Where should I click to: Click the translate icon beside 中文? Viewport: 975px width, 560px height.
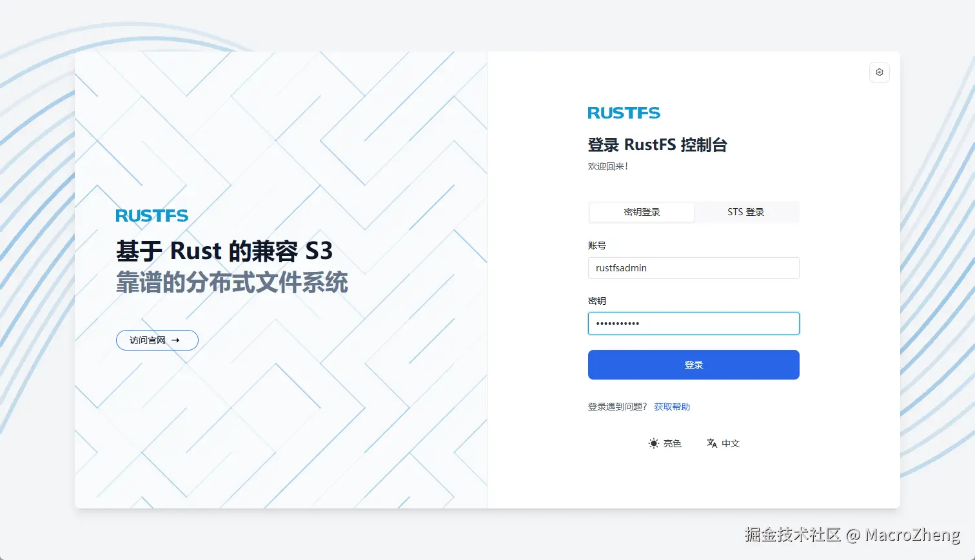click(x=712, y=443)
